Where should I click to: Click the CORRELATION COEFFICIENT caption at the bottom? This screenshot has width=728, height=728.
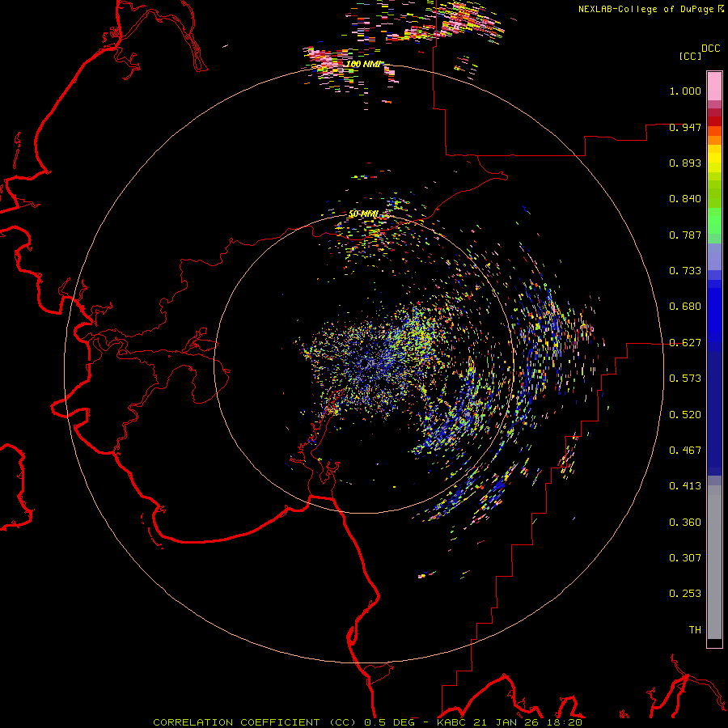coord(367,722)
